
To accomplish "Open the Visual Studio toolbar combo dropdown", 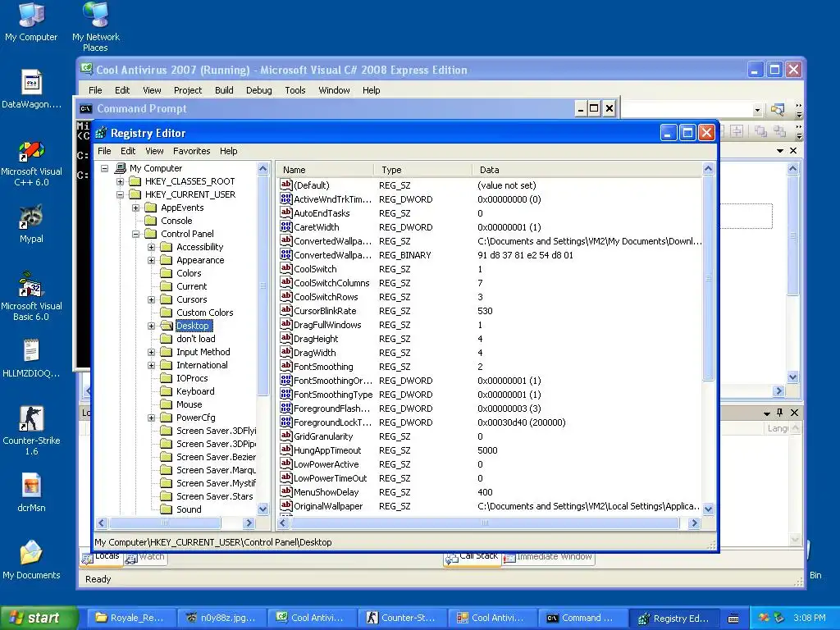I will pyautogui.click(x=757, y=111).
